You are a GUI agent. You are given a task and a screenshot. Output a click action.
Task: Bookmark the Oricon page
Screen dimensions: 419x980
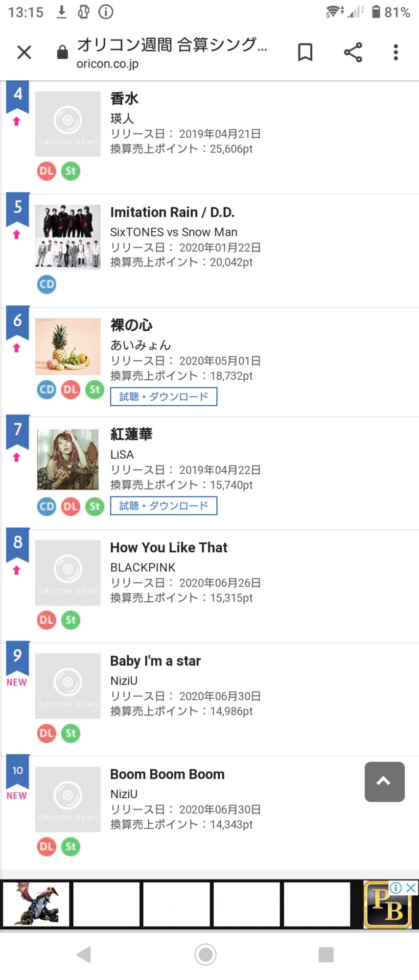[305, 52]
